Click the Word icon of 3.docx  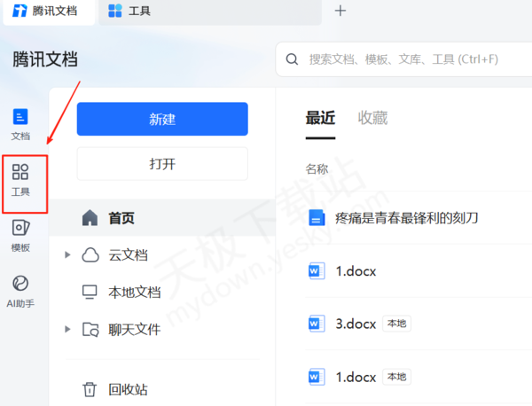click(x=317, y=324)
